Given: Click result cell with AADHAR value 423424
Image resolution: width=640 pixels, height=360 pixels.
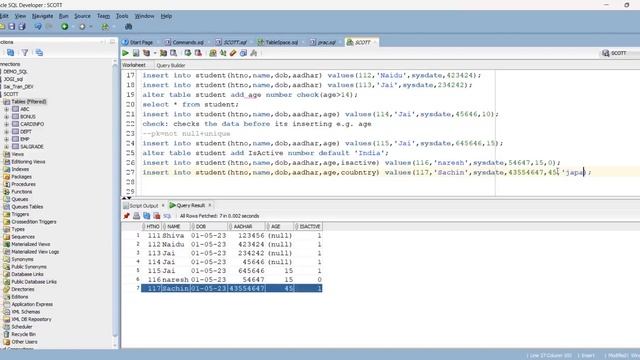Looking at the screenshot, I should pos(247,244).
